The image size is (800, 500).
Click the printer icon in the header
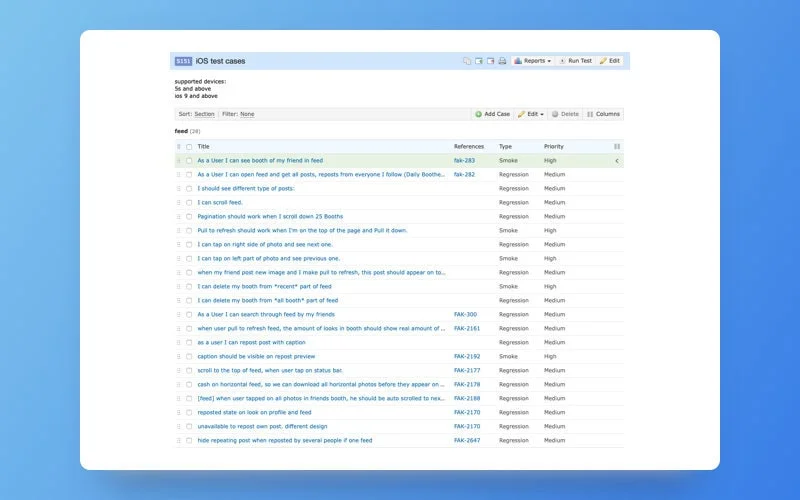[502, 61]
